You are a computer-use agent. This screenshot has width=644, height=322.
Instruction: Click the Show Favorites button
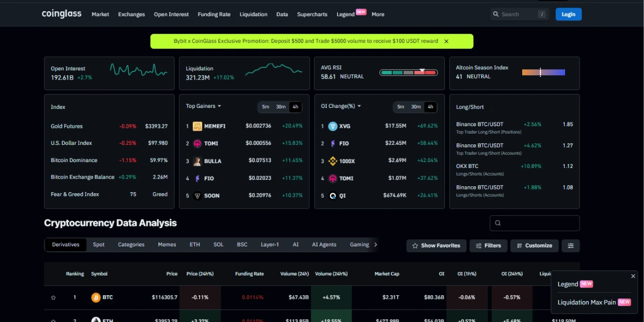pos(436,246)
